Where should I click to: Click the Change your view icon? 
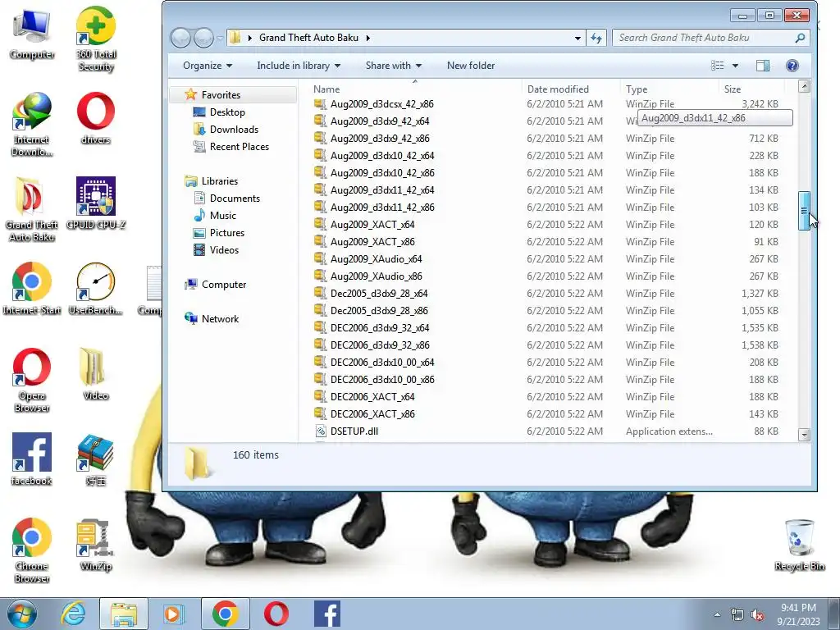pos(717,66)
